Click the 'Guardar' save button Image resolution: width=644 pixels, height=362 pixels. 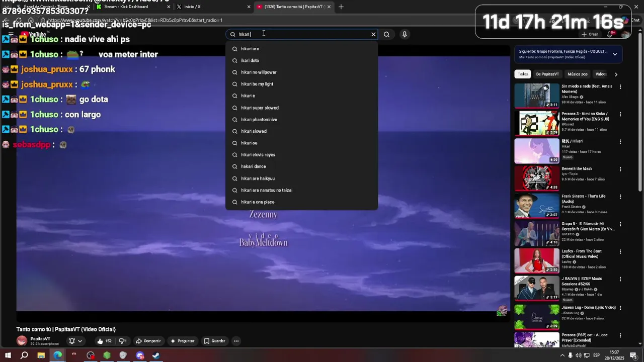click(214, 341)
